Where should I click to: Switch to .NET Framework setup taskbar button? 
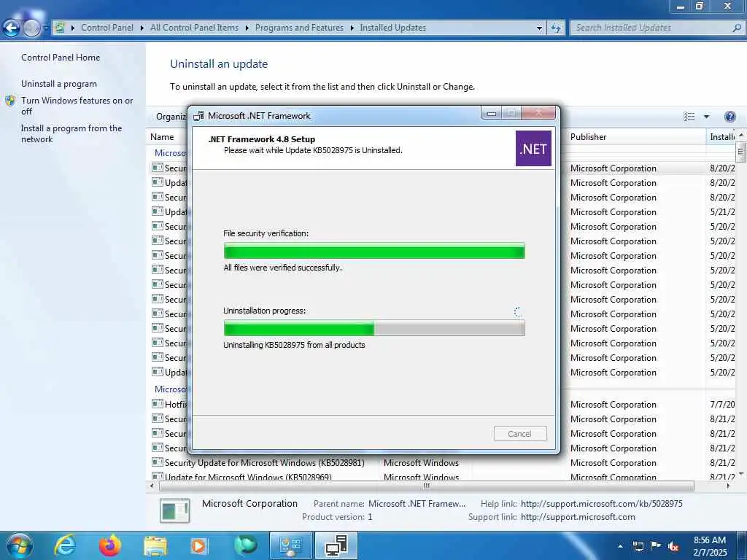(x=336, y=545)
